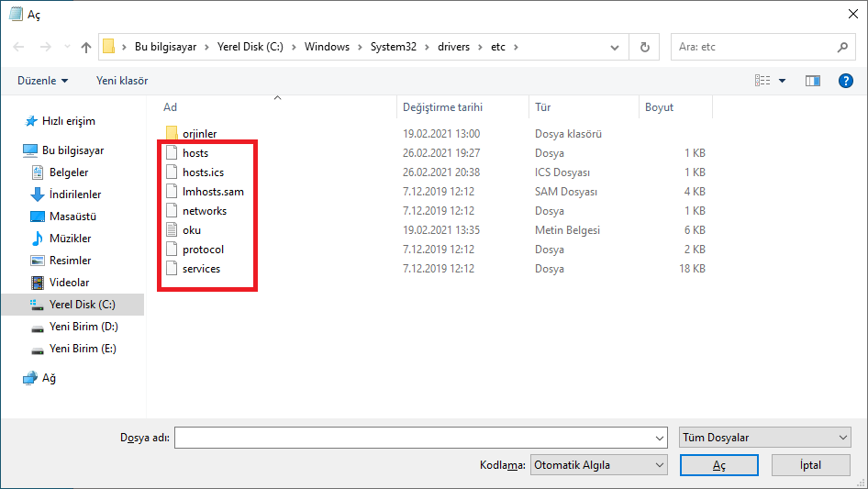This screenshot has height=489, width=868.
Task: Open Masaüstü in sidebar
Action: (x=72, y=217)
